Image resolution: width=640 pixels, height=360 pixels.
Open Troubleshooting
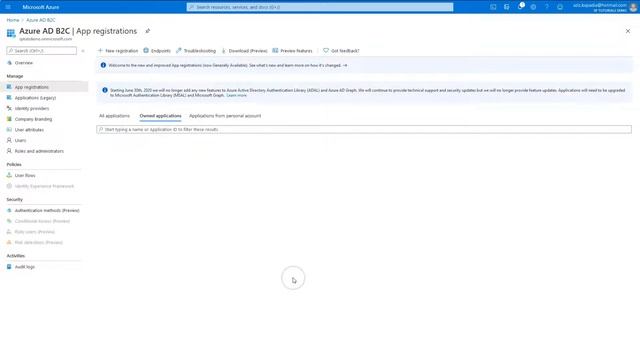(x=196, y=51)
